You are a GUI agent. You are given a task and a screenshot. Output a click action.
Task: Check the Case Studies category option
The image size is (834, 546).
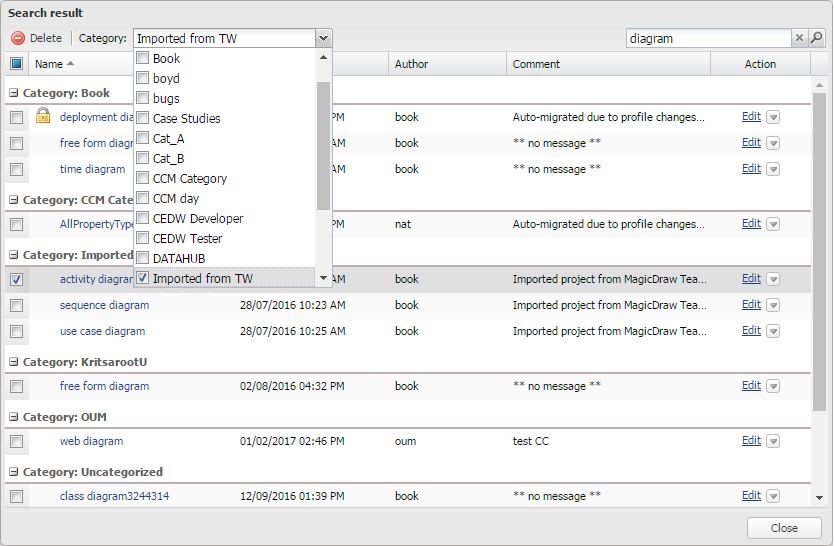click(143, 119)
